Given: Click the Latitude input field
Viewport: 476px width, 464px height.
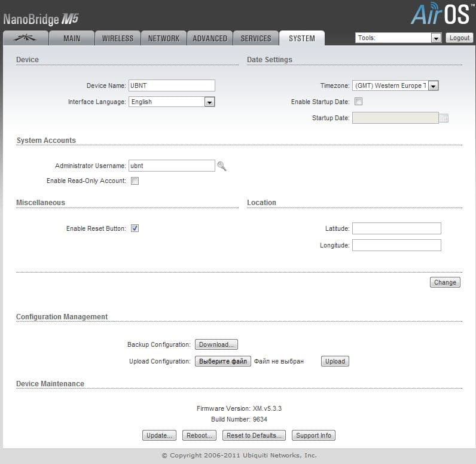Looking at the screenshot, I should pyautogui.click(x=396, y=228).
